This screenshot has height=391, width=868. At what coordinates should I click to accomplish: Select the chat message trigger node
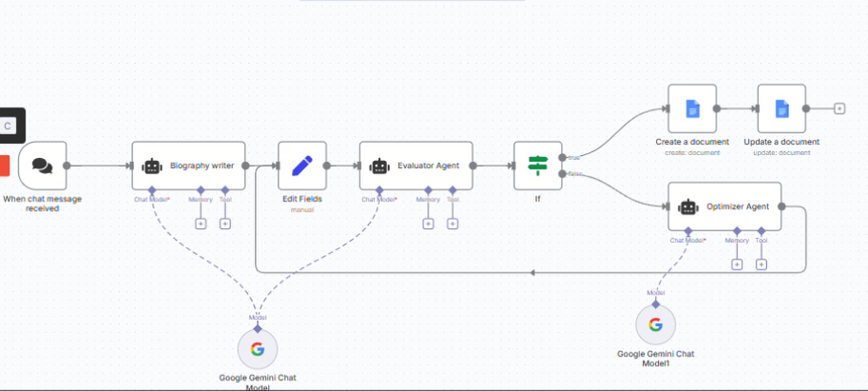(x=42, y=166)
